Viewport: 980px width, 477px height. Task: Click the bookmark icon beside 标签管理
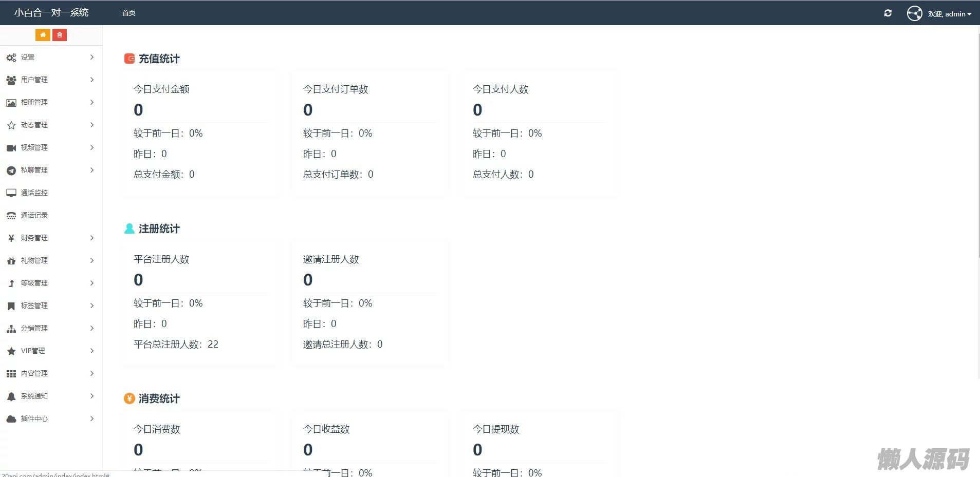(11, 306)
